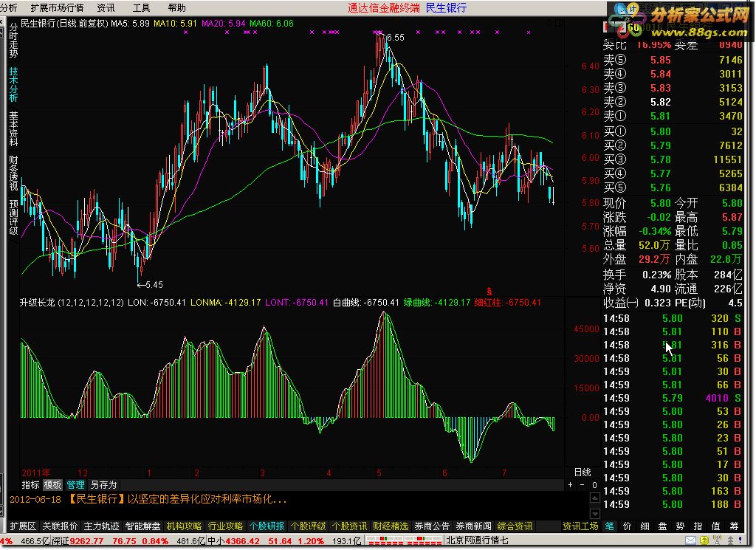This screenshot has height=550, width=756.
Task: Click the 卖⑤ 5.85 order row
Action: [673, 61]
